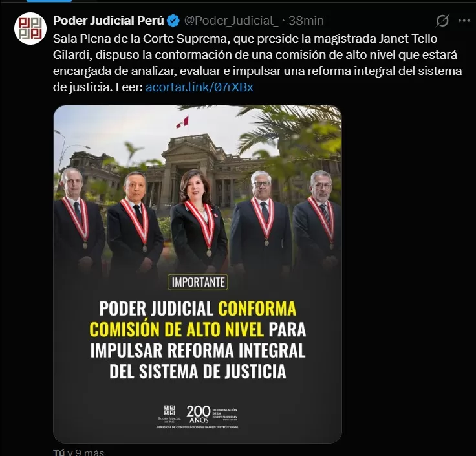Select the active blue tab indicator at top
This screenshot has height=456, width=476.
49,1
